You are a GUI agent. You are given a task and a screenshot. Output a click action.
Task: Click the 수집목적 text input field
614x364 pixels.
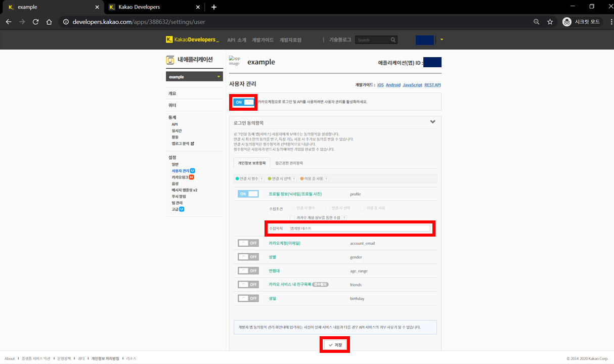pos(360,229)
